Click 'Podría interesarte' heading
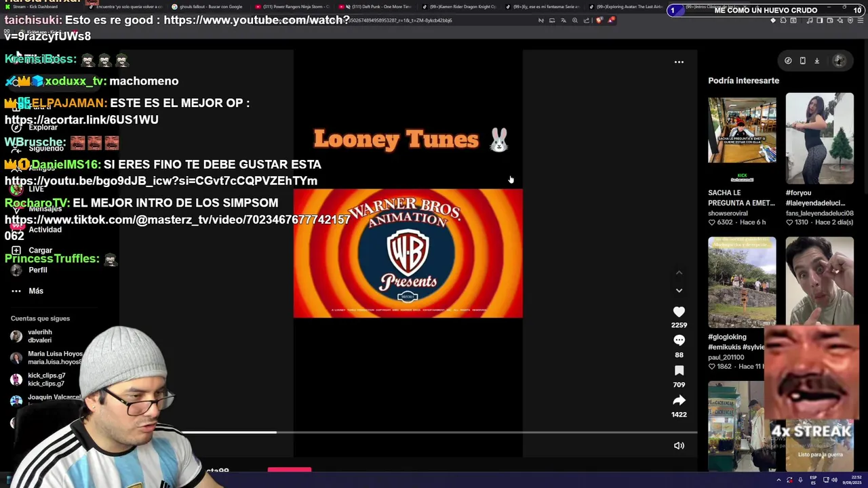The width and height of the screenshot is (868, 488). pos(743,81)
